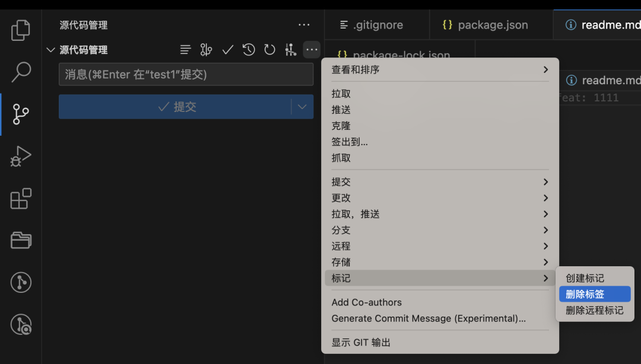The height and width of the screenshot is (364, 641).
Task: Open the Remote Explorer icon below Extensions
Action: coord(21,240)
